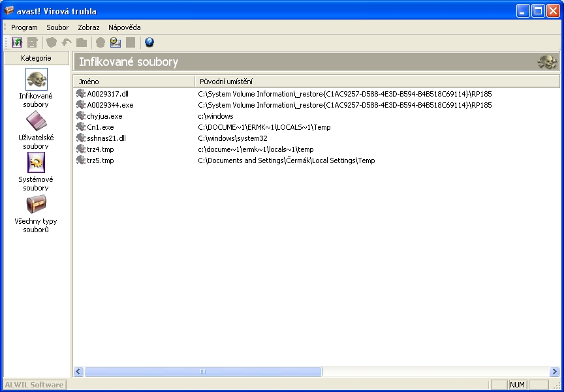
Task: Click the horizontal scrollbar right arrow
Action: pos(554,371)
